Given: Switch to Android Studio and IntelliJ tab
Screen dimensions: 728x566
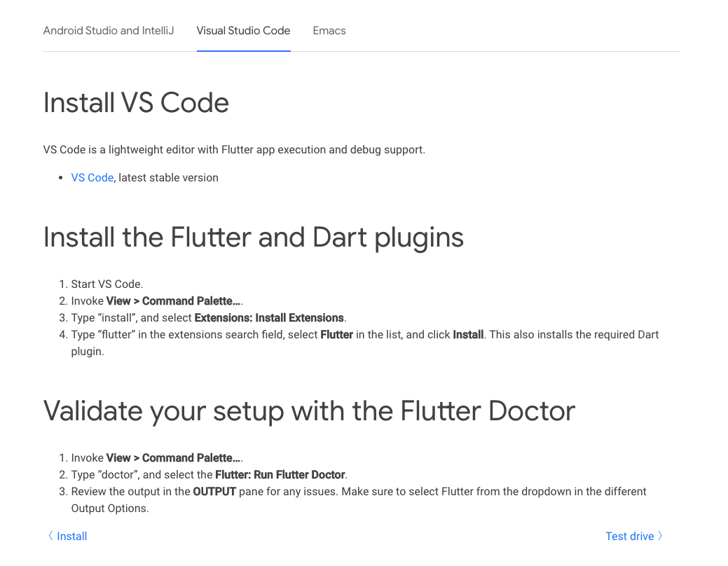Looking at the screenshot, I should pos(109,31).
